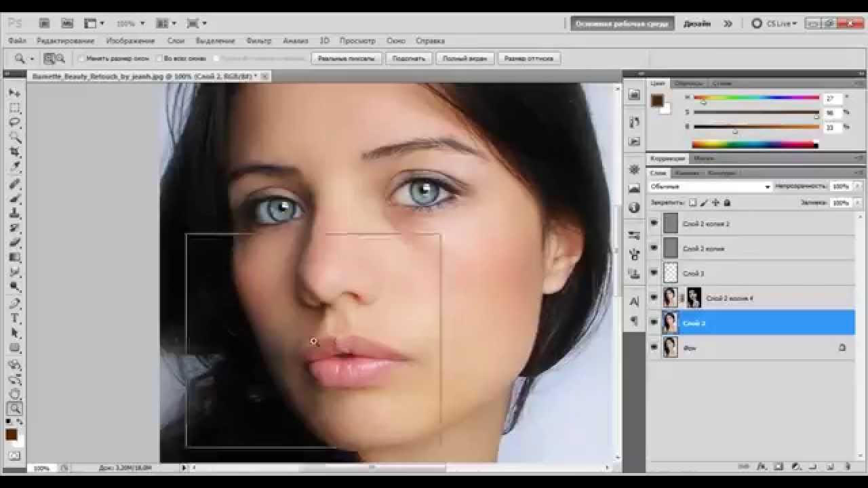Hide layer Слой 2 копия 2
This screenshot has height=488, width=868.
[654, 223]
